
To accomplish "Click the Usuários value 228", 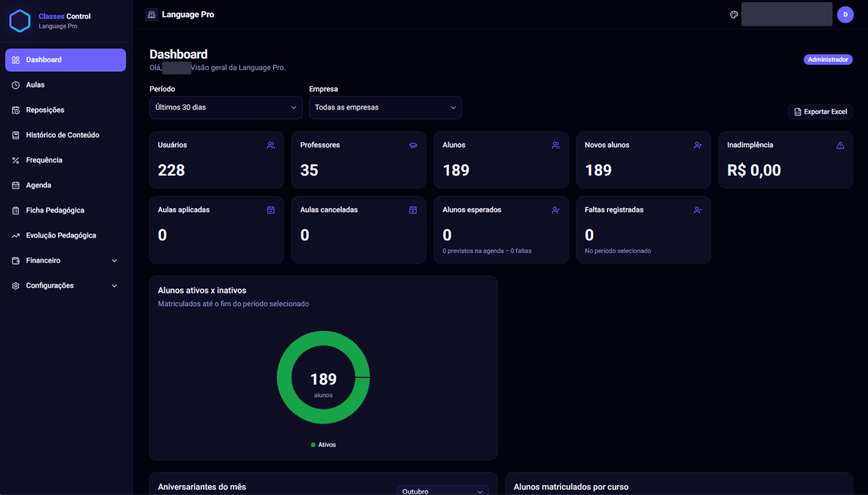I will click(171, 170).
